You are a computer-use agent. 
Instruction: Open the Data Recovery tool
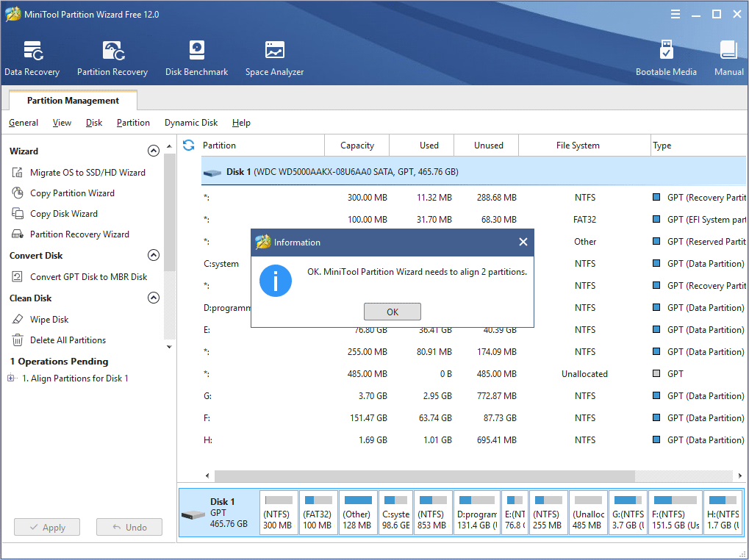pyautogui.click(x=32, y=59)
